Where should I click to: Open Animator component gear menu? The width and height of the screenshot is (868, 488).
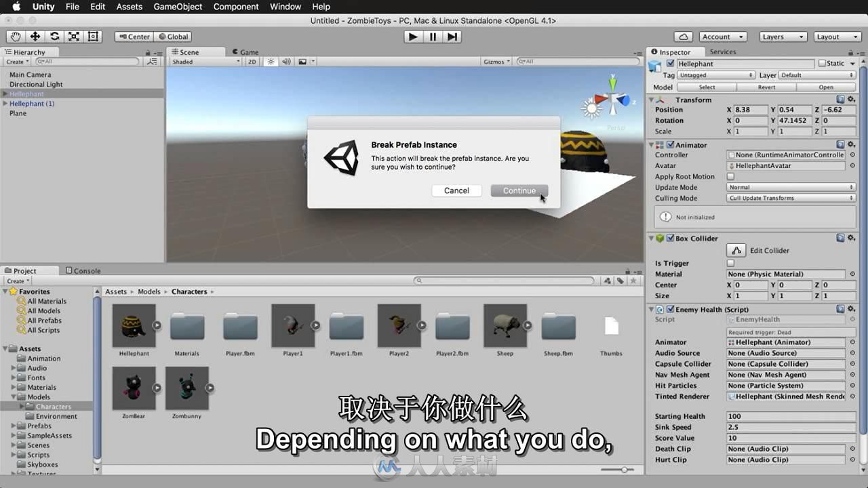click(x=851, y=144)
